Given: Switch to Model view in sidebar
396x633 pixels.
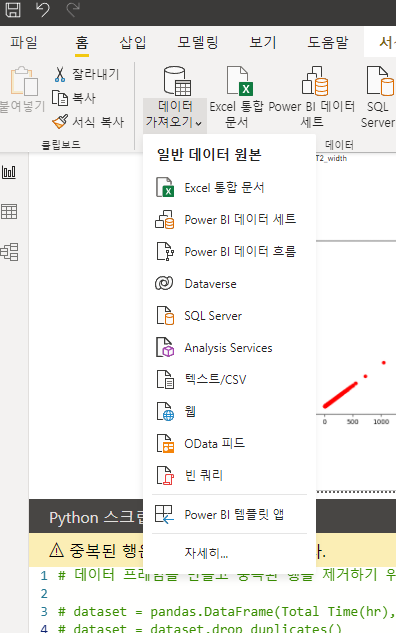Looking at the screenshot, I should point(9,252).
